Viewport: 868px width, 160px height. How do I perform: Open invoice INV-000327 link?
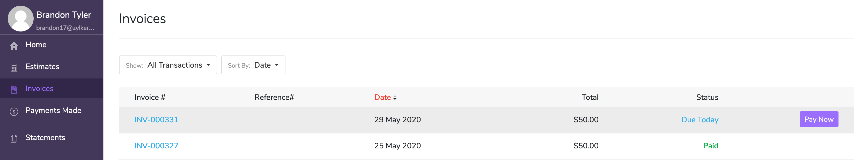point(156,146)
